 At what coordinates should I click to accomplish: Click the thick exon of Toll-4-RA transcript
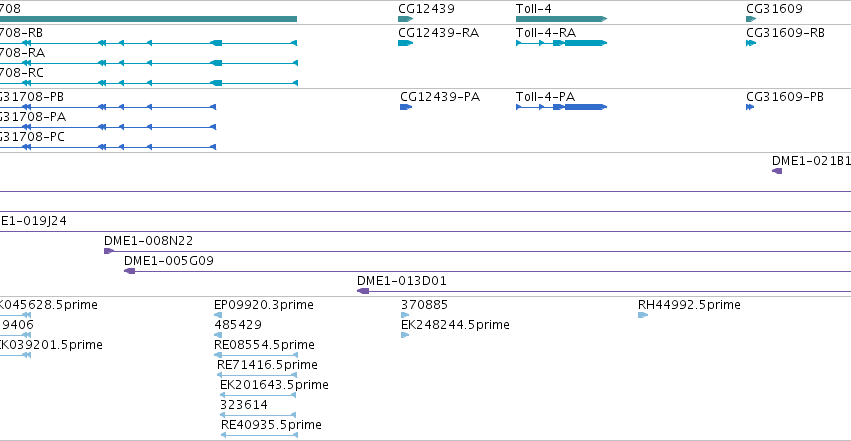coord(585,43)
